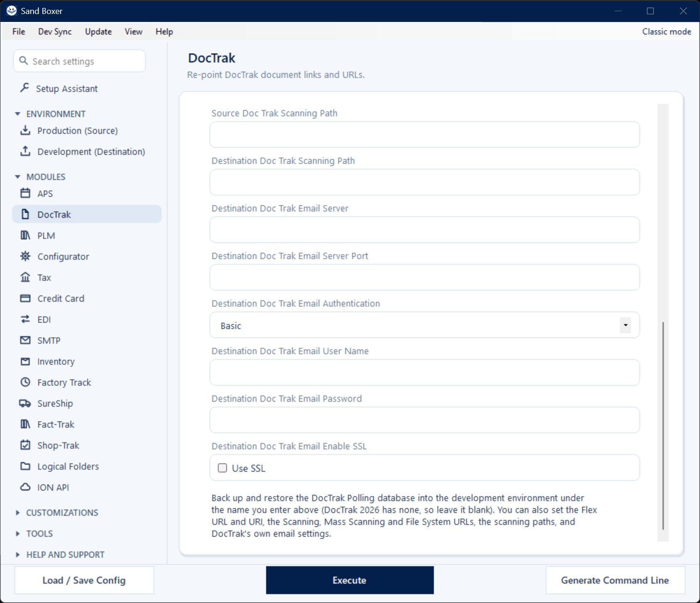This screenshot has width=700, height=603.
Task: Click Generate Command Line button
Action: coord(615,580)
